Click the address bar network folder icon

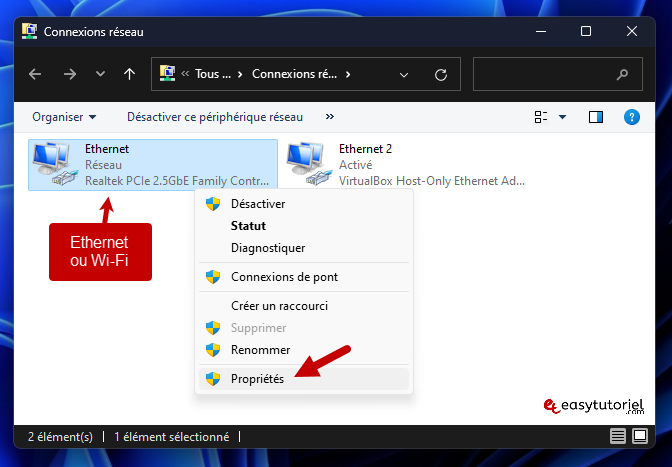point(167,73)
